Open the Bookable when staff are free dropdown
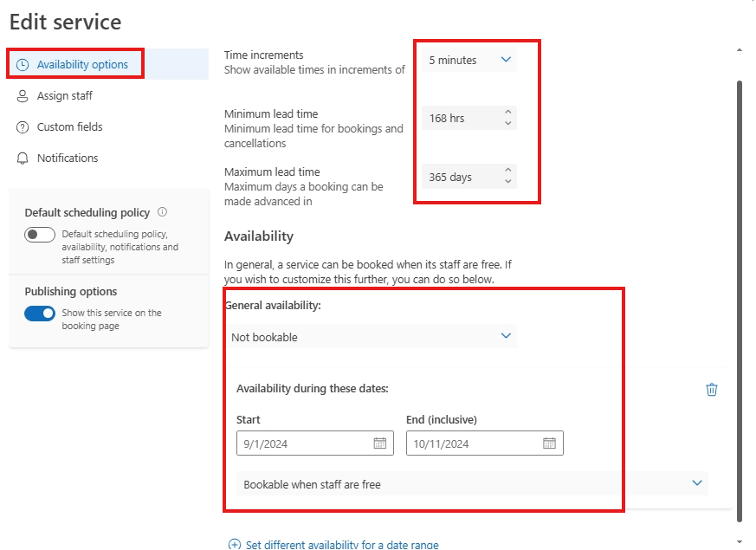 [x=472, y=484]
